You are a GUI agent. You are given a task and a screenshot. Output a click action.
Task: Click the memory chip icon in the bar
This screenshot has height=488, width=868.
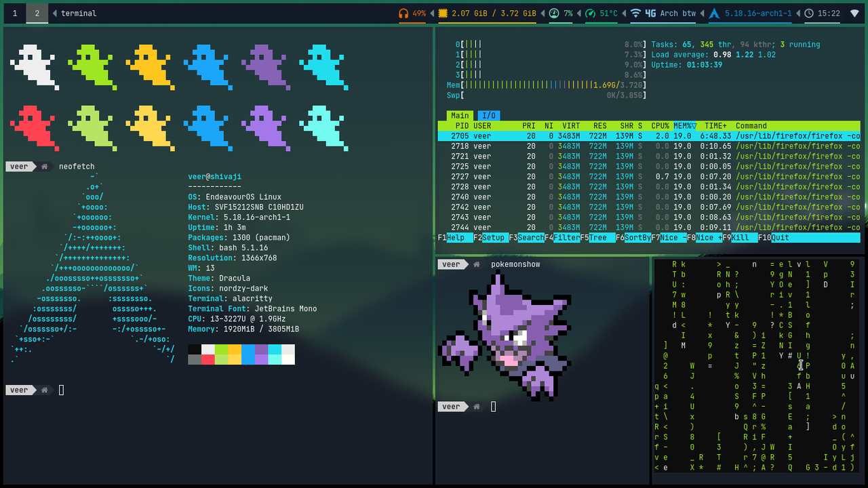click(x=443, y=14)
